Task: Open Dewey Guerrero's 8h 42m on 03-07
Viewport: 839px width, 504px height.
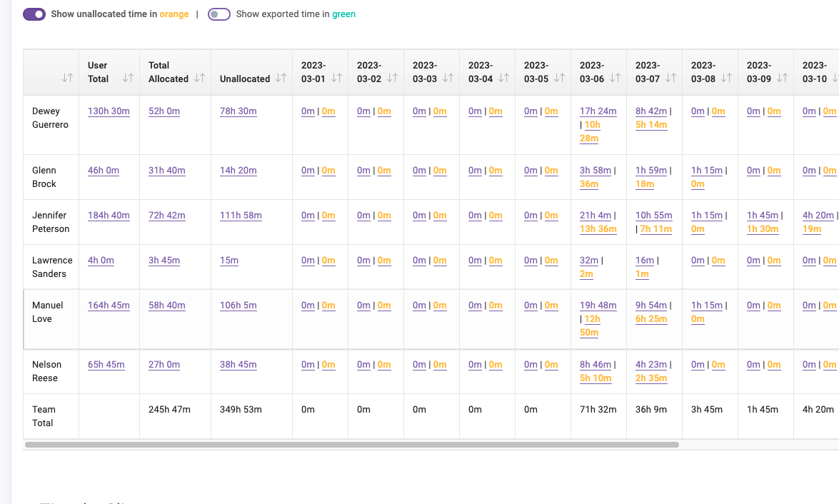Action: point(651,111)
